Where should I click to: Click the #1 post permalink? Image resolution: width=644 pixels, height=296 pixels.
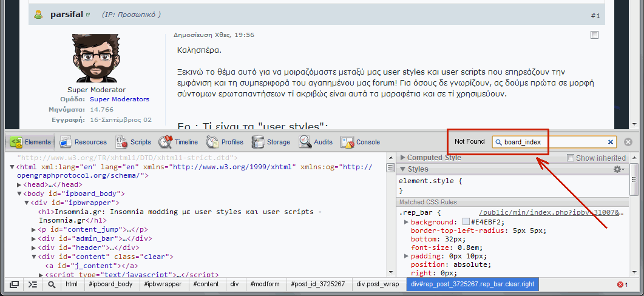[595, 16]
